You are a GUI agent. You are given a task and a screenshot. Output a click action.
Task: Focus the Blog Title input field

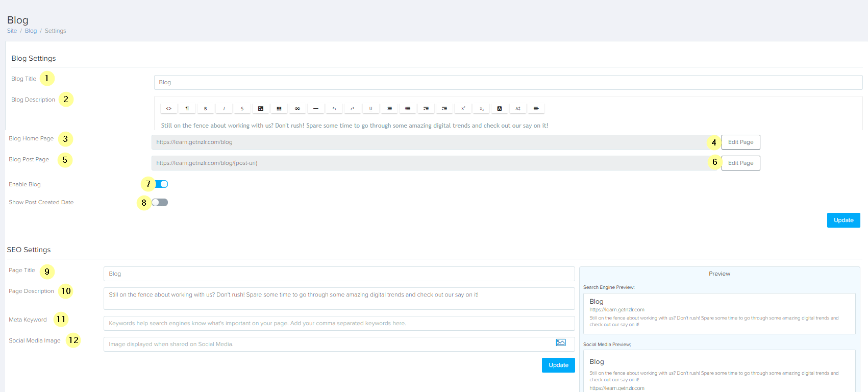(x=508, y=82)
